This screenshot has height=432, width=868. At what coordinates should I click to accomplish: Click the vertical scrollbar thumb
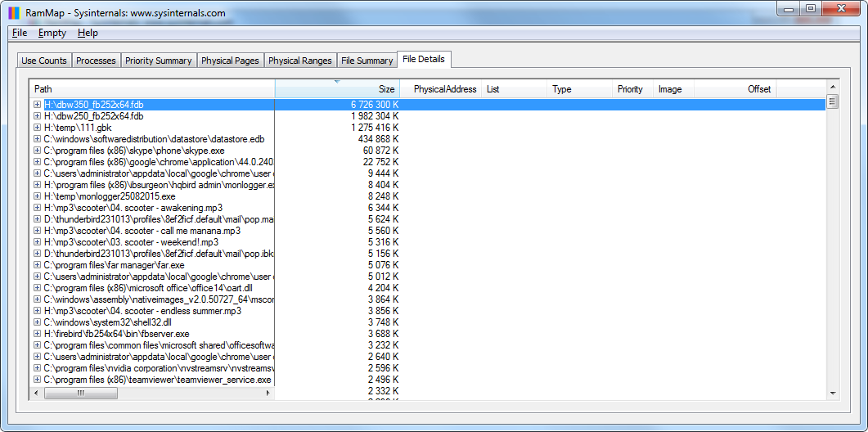click(833, 101)
